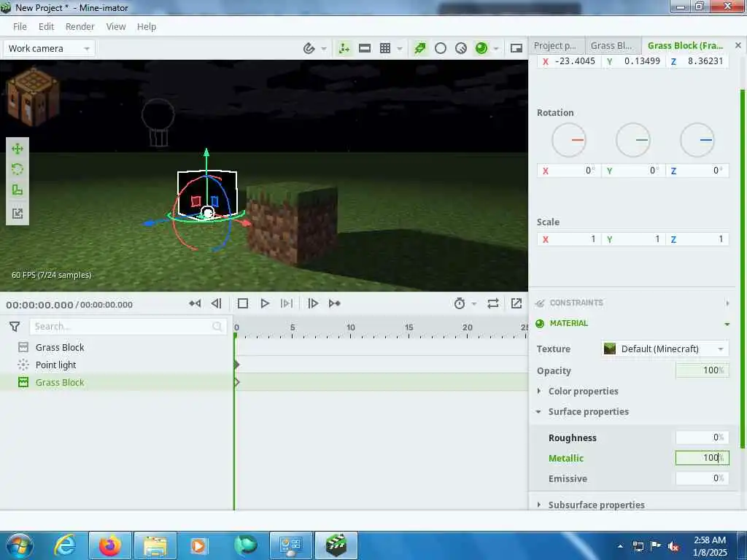Click position X value field
Image resolution: width=747 pixels, height=560 pixels.
pos(569,61)
